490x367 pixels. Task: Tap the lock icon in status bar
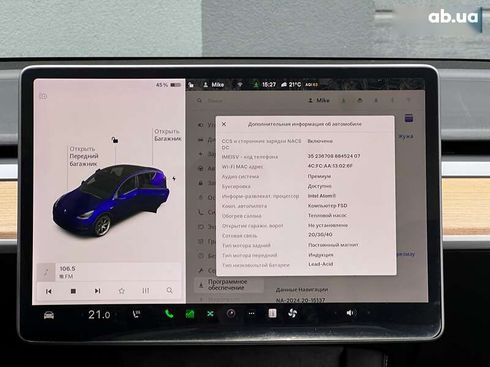pos(191,85)
